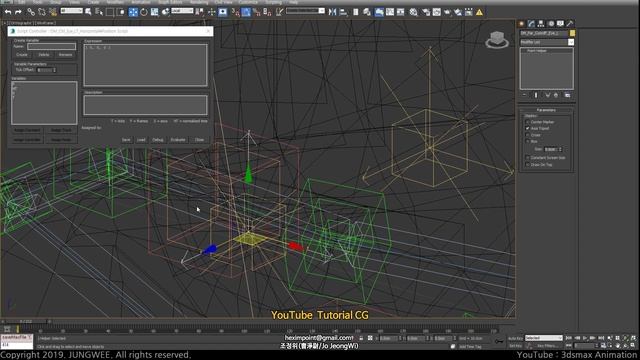Image resolution: width=640 pixels, height=360 pixels.
Task: Enable the Box display checkbox
Action: tap(527, 141)
